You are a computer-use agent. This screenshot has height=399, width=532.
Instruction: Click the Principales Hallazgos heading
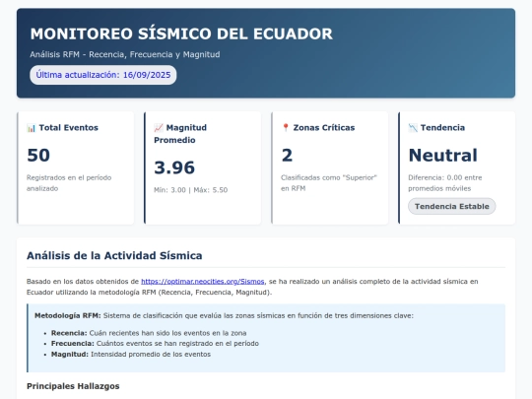(73, 386)
